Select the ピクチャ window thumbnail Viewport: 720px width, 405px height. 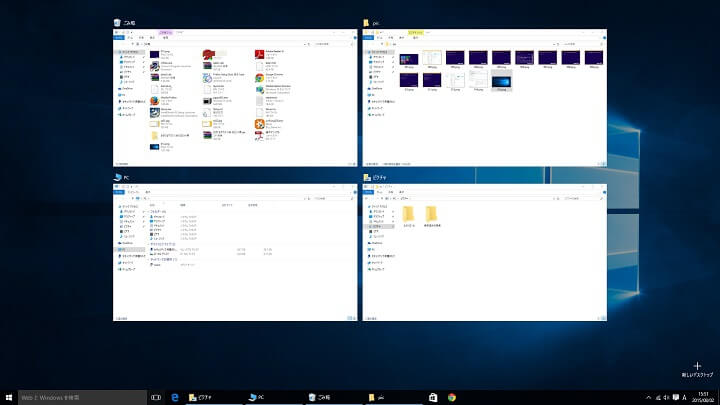point(484,252)
